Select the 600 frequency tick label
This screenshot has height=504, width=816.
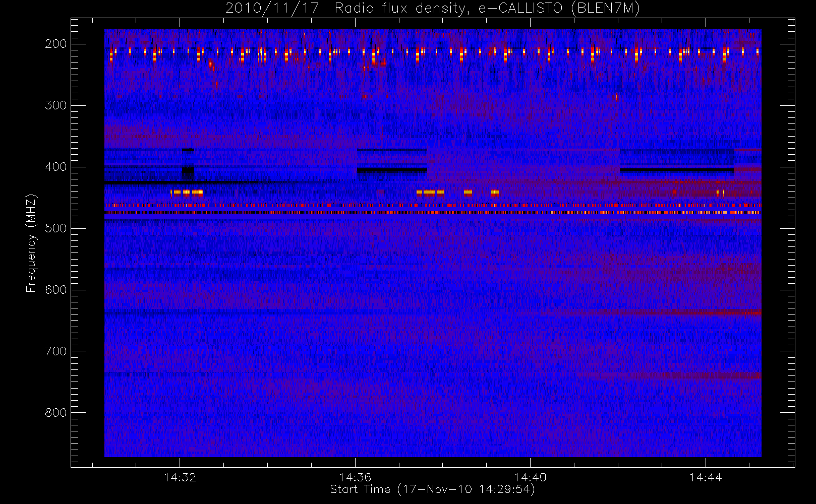coord(56,290)
